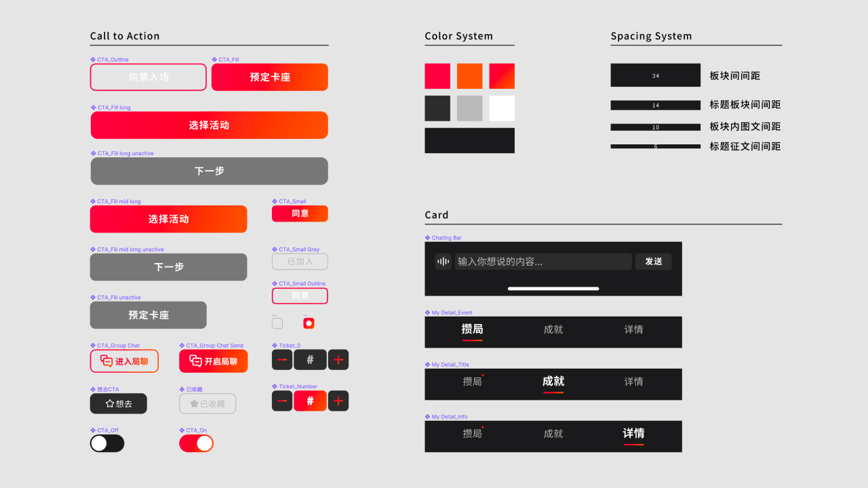Select 成就 tab in My Detail_Info bar
868x488 pixels.
tap(553, 434)
